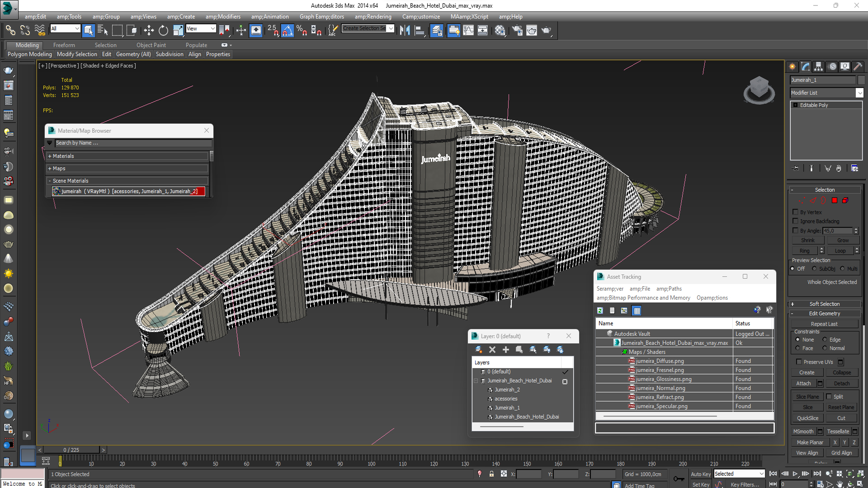Click the MSmooth button
The width and height of the screenshot is (868, 488).
[803, 432]
